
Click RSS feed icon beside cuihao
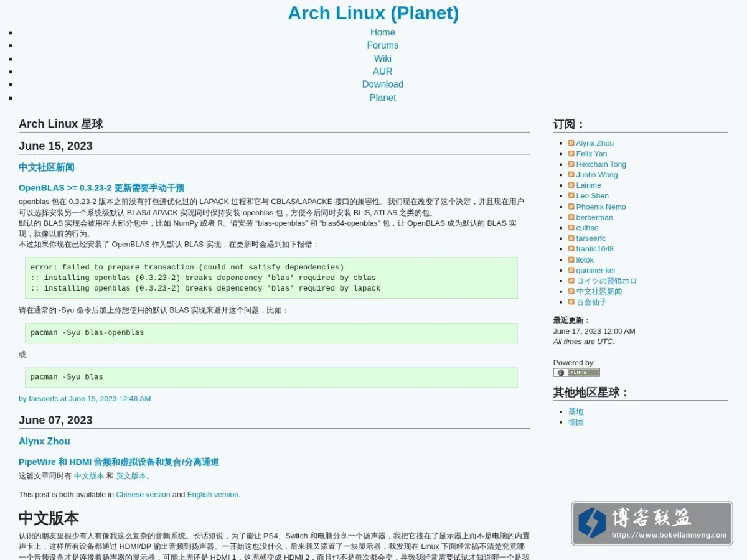(571, 228)
